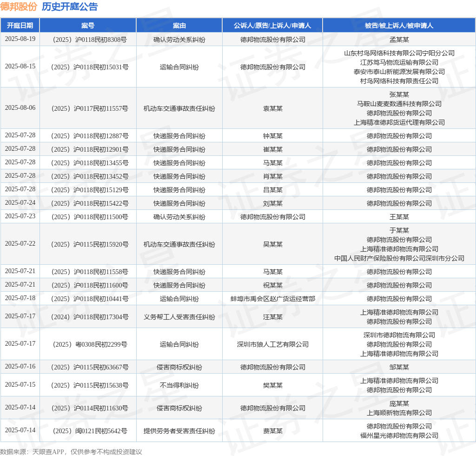Viewport: 476px width, 456px height.
Task: Click defendant 于某某
Action: 399,230
